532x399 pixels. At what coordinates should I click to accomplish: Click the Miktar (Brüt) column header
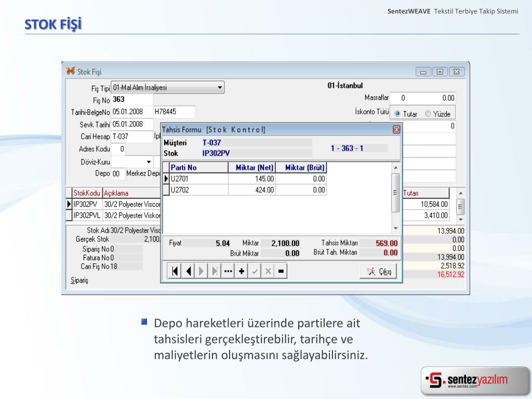[x=301, y=168]
